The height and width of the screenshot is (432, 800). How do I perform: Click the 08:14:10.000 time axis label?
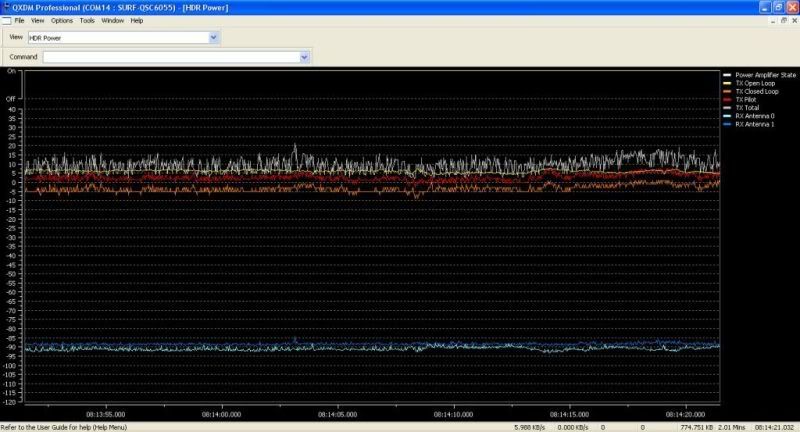pos(453,415)
